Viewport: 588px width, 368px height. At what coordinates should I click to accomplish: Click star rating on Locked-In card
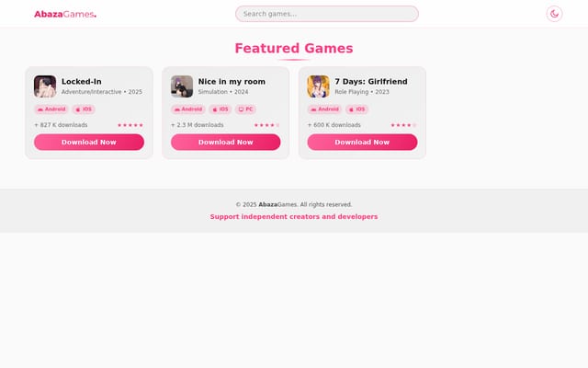130,125
